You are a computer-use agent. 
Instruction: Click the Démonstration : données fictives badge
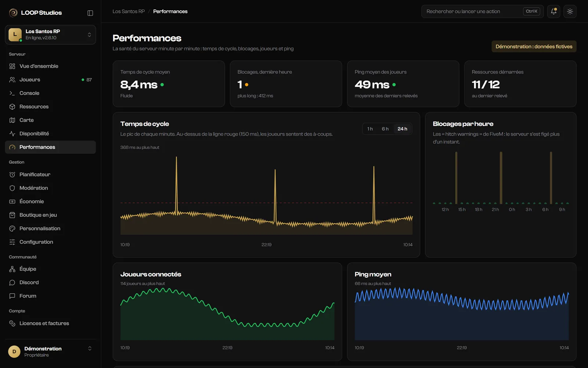coord(534,46)
